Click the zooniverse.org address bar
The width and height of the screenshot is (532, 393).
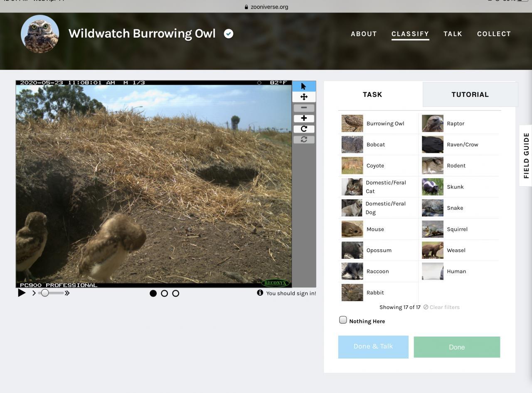(266, 7)
